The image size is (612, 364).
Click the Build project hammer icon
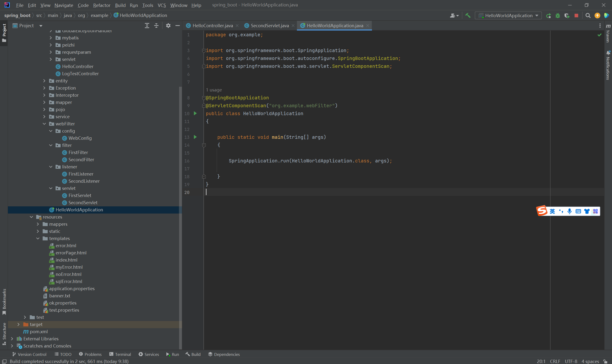click(x=468, y=16)
